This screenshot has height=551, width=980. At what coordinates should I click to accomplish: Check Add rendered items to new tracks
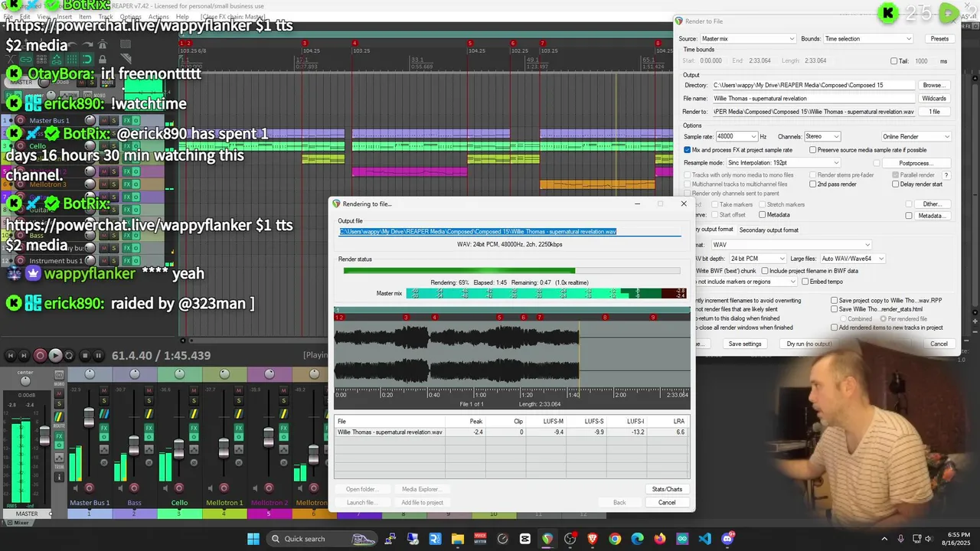[835, 328]
